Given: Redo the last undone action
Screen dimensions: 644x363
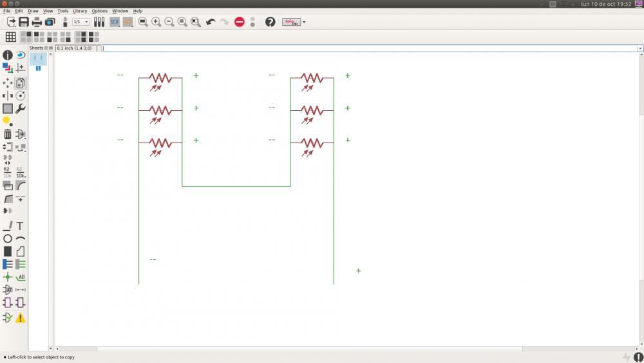Looking at the screenshot, I should click(224, 22).
